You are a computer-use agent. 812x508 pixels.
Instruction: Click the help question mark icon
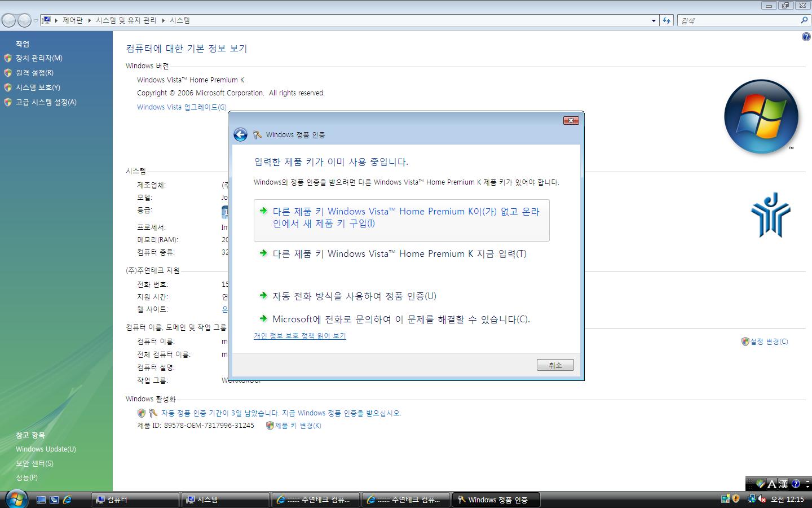[x=806, y=37]
